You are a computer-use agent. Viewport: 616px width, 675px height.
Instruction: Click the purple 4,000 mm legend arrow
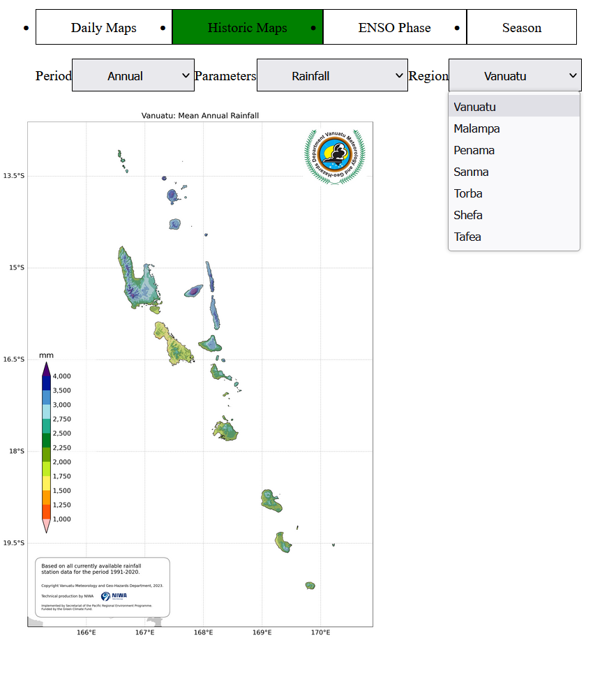[x=46, y=369]
